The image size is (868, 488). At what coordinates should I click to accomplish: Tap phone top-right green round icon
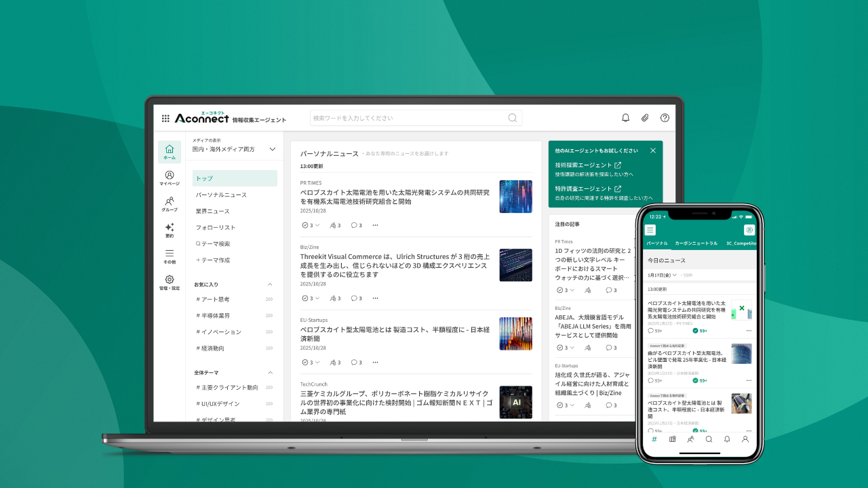(749, 230)
